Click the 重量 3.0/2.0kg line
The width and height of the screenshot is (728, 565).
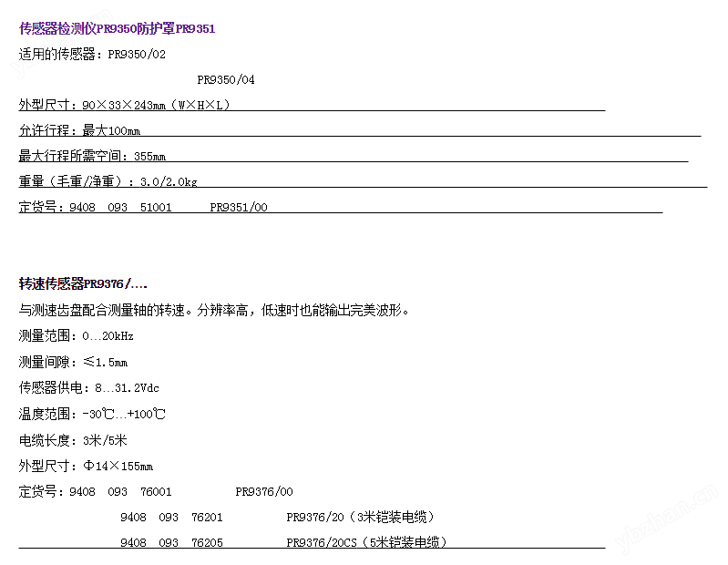tap(108, 181)
